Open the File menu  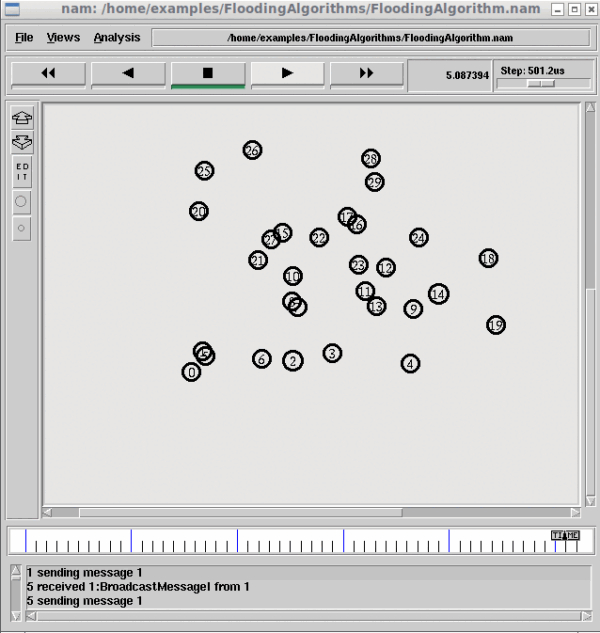pos(24,37)
